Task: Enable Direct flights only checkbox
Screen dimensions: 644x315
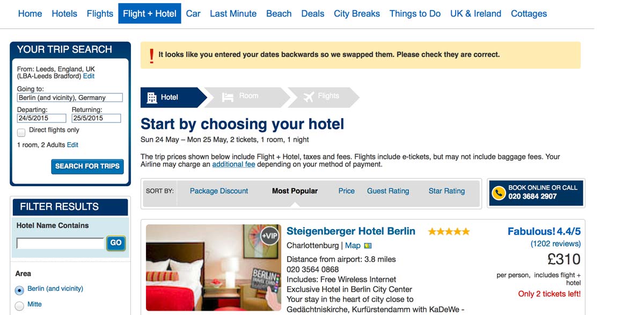Action: [x=21, y=132]
